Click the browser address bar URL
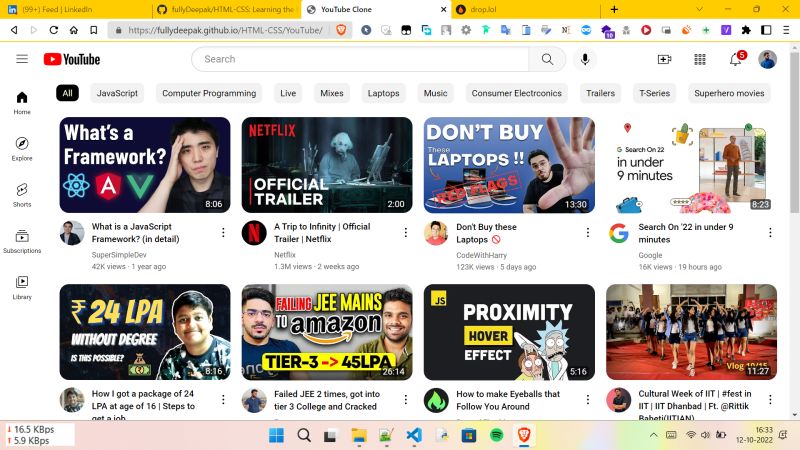This screenshot has height=450, width=800. [x=225, y=30]
